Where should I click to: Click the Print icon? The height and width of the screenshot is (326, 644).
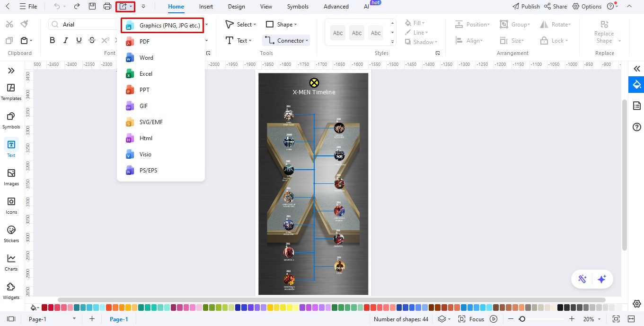[107, 7]
